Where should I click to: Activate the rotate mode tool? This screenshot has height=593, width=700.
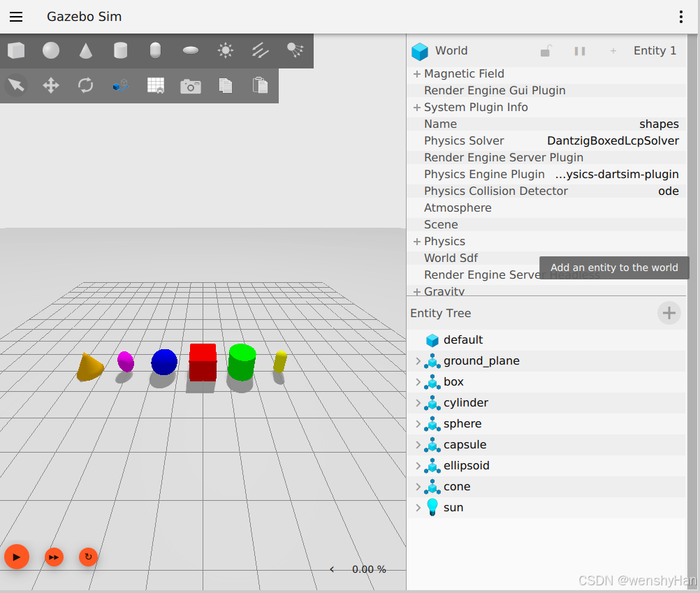tap(86, 85)
